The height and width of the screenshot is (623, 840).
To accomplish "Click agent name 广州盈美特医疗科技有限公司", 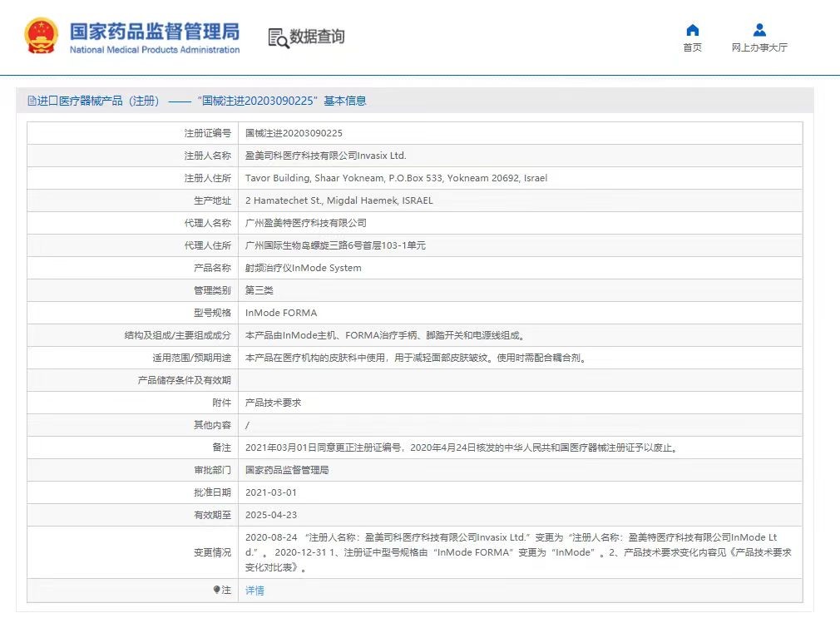I will 306,224.
